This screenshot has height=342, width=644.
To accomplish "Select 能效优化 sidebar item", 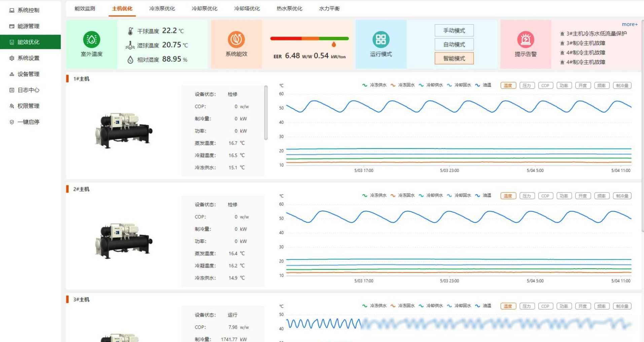I will pyautogui.click(x=30, y=42).
